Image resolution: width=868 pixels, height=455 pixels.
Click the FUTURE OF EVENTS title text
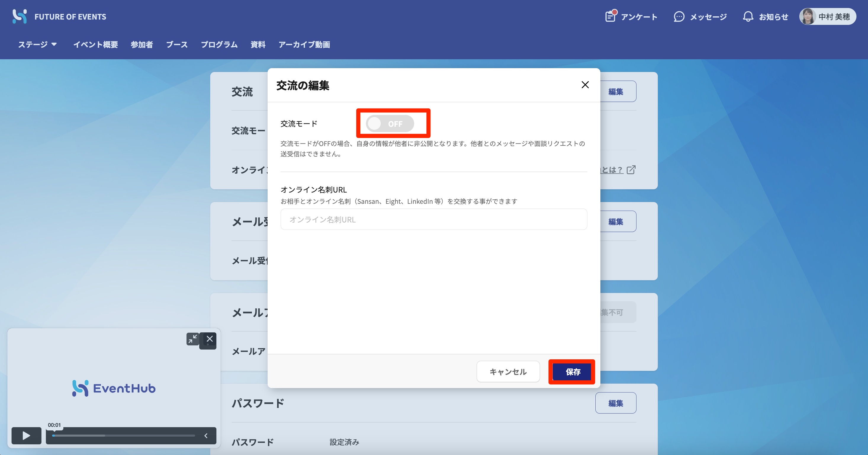(70, 17)
